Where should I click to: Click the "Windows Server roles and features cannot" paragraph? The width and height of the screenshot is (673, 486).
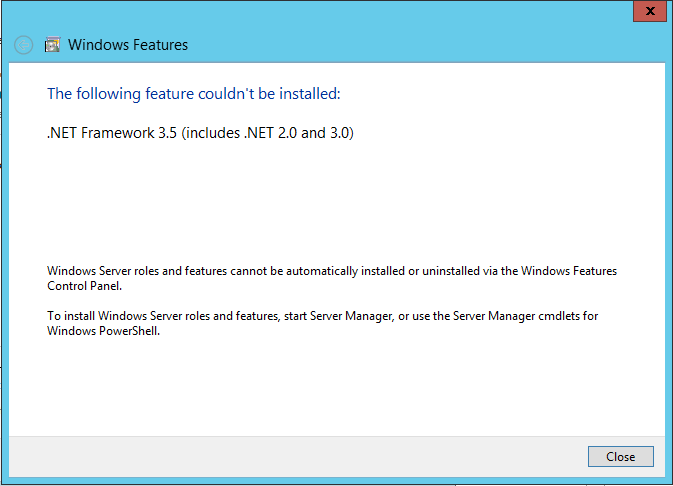tap(332, 278)
